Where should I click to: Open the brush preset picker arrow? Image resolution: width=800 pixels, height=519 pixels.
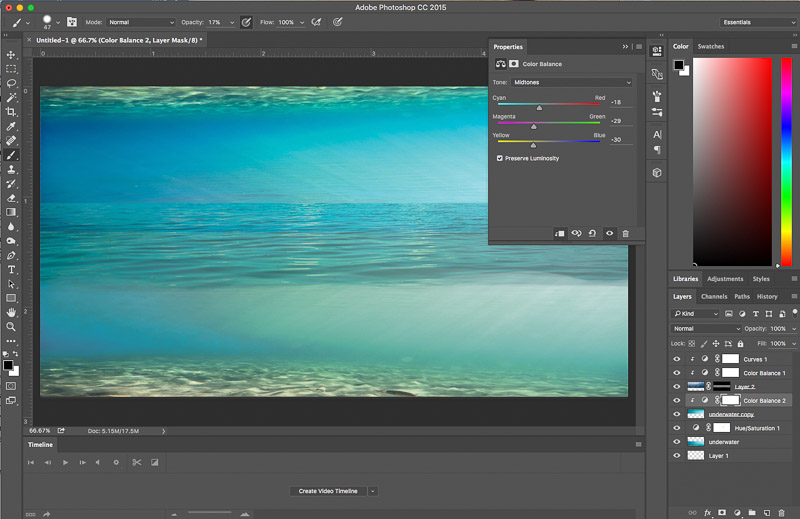point(58,22)
